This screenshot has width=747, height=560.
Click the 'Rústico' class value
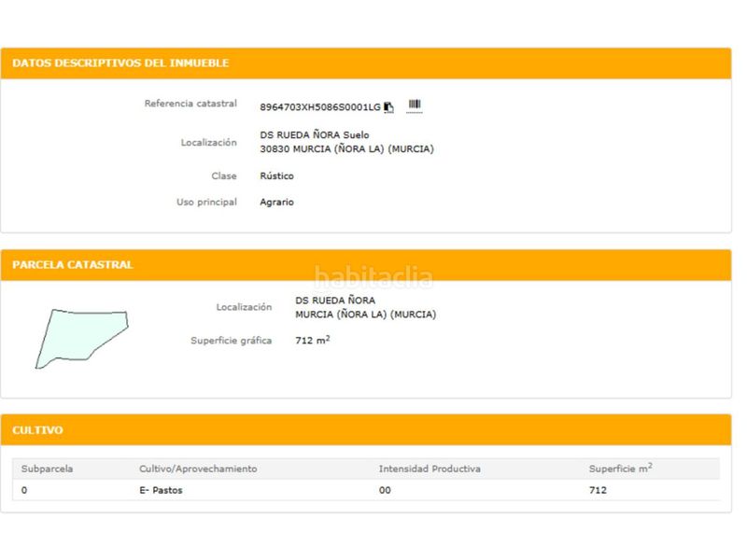click(x=276, y=175)
